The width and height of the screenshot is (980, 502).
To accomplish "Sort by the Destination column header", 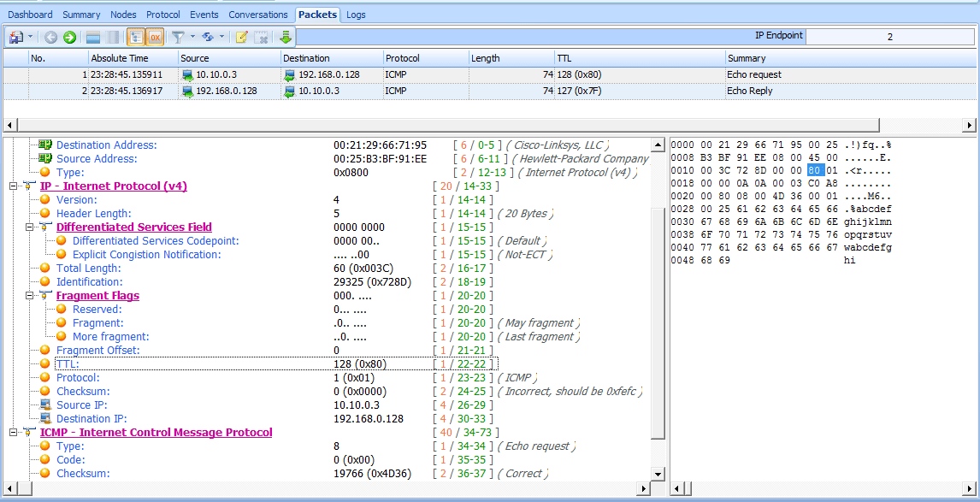I will coord(332,58).
